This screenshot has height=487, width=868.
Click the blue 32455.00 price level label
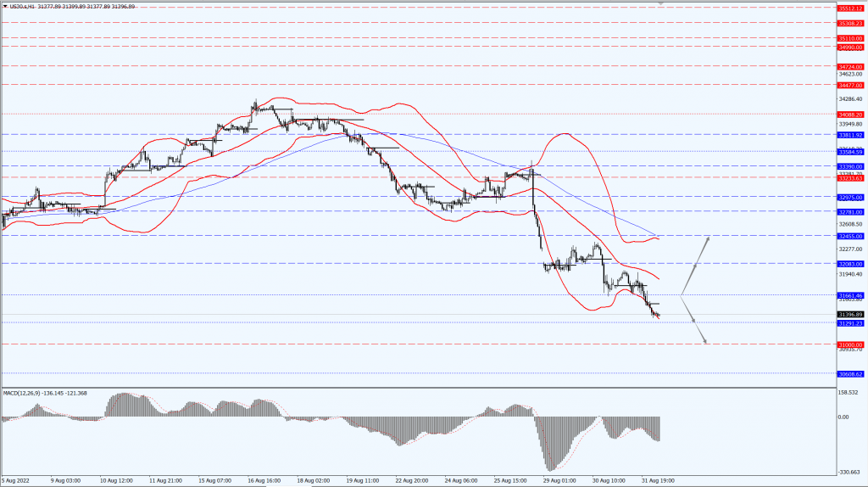[x=850, y=236]
